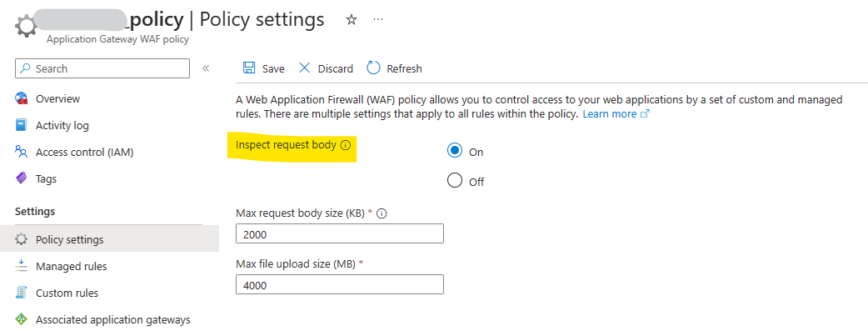Click the Tags purple tag icon
Viewport: 868px width, 331px height.
22,178
